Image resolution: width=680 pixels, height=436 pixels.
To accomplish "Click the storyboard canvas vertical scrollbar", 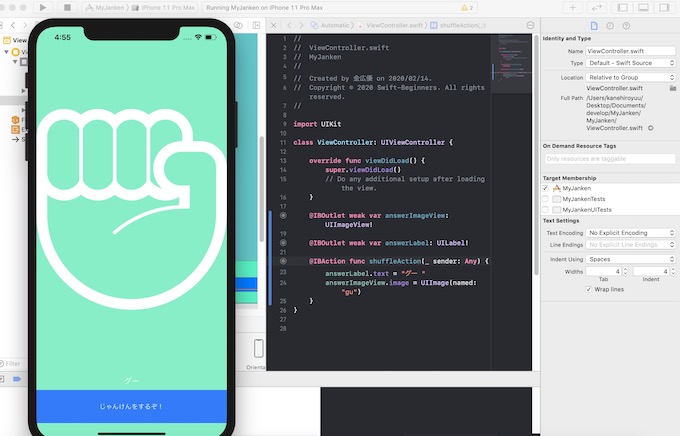I will point(262,189).
